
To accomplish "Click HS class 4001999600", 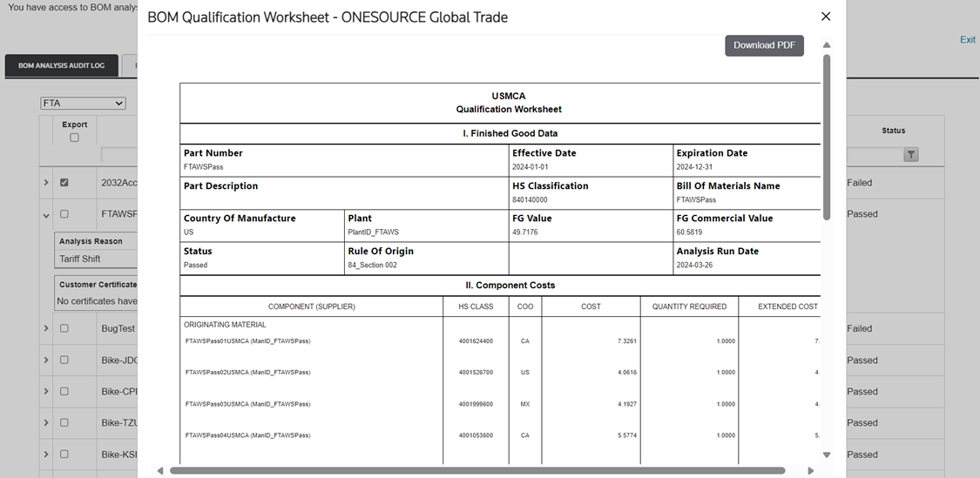I will [476, 404].
